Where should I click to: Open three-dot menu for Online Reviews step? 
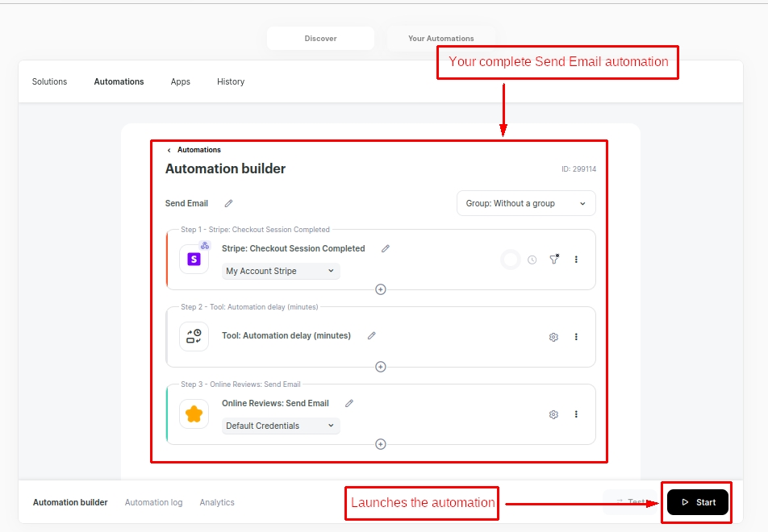[x=576, y=414]
